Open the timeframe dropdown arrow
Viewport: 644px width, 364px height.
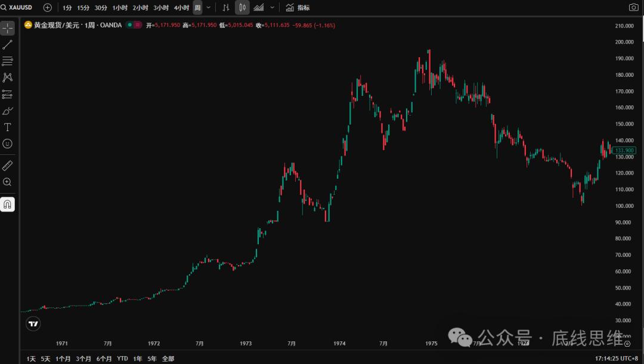pyautogui.click(x=209, y=8)
